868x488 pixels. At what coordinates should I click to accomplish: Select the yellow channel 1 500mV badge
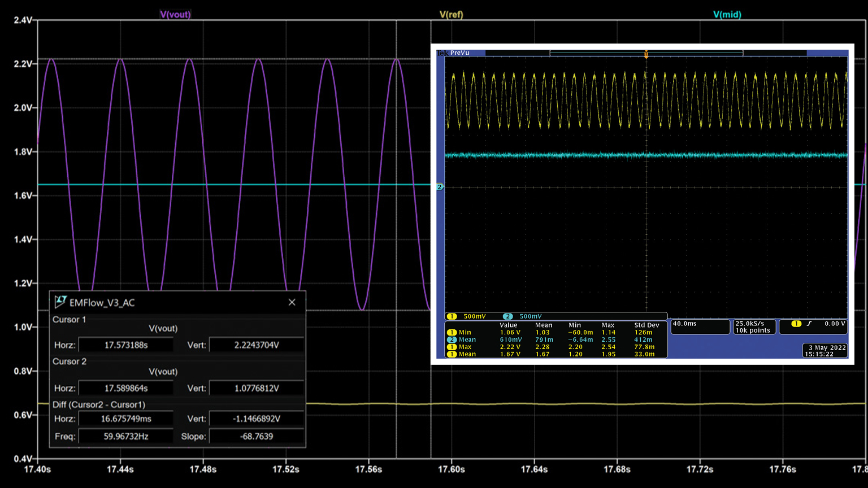point(452,316)
